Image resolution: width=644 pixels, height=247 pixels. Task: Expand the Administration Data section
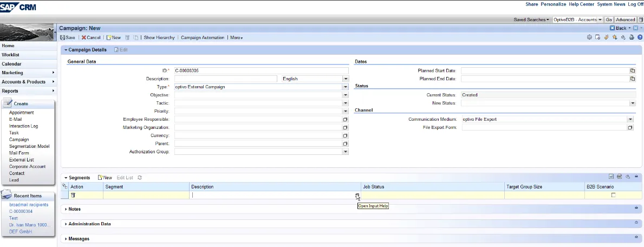coord(66,224)
